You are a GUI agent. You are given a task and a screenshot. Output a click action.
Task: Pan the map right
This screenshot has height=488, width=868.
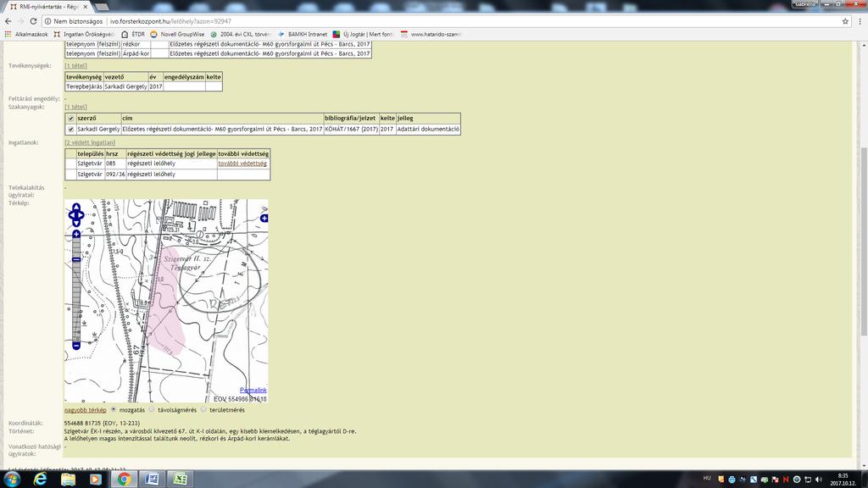82,215
